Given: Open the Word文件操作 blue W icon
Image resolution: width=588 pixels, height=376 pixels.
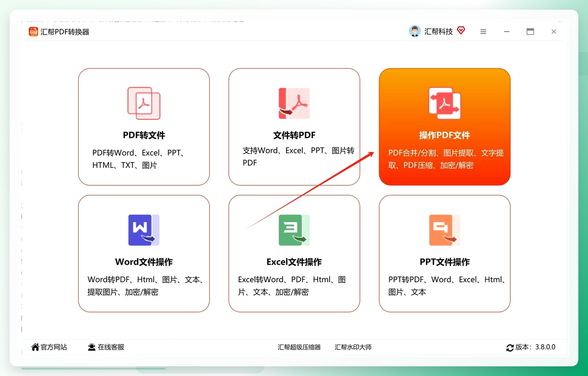Looking at the screenshot, I should coord(144,230).
